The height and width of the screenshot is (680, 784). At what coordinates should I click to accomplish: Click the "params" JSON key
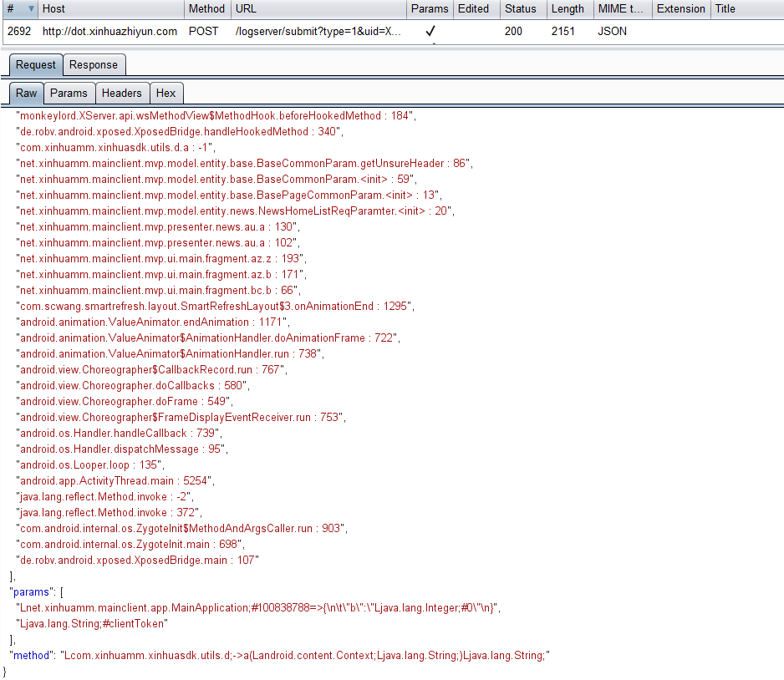tap(31, 592)
